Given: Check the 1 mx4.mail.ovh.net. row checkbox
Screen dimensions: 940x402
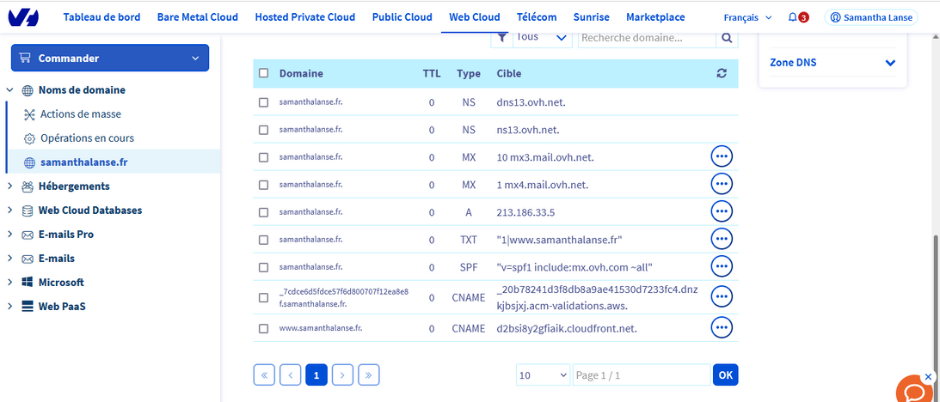Looking at the screenshot, I should point(264,185).
